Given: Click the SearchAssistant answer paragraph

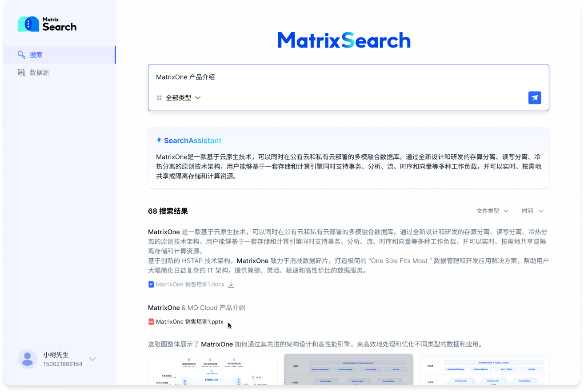Looking at the screenshot, I should point(348,166).
